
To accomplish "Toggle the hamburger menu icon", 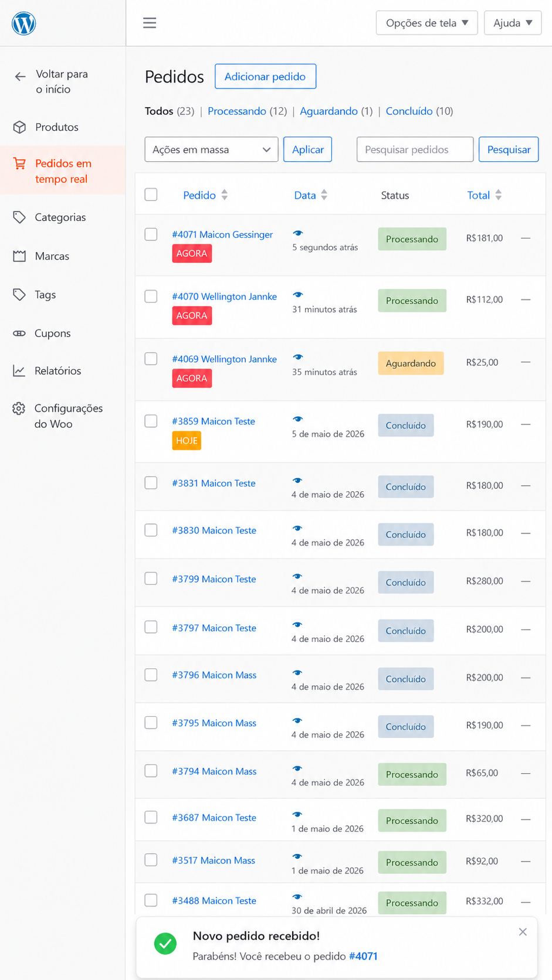I will click(150, 23).
